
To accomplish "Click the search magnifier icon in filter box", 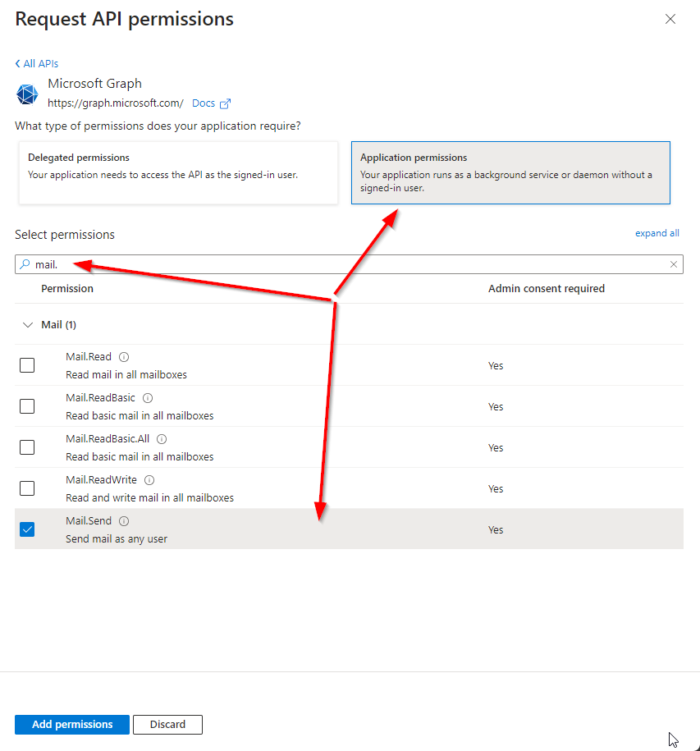I will pos(25,264).
